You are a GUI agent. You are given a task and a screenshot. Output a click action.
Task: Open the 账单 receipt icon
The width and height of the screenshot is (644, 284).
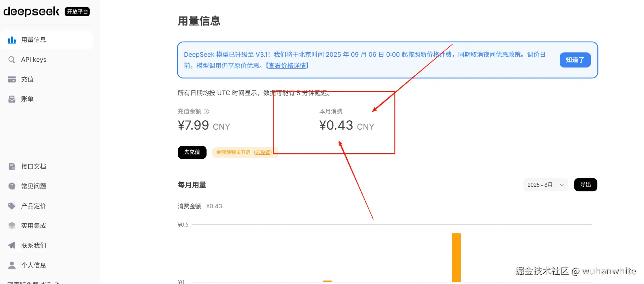pos(12,99)
